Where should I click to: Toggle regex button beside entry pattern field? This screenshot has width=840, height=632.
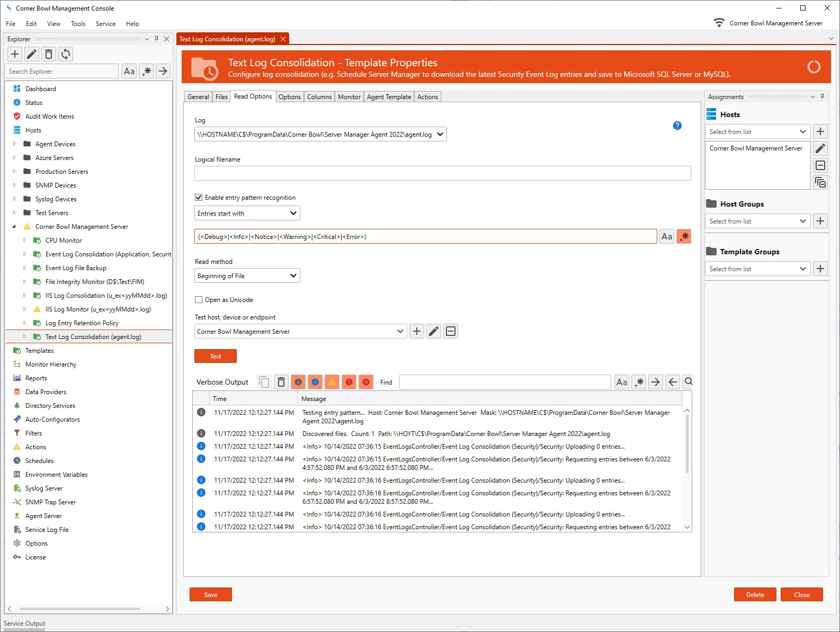pyautogui.click(x=684, y=237)
